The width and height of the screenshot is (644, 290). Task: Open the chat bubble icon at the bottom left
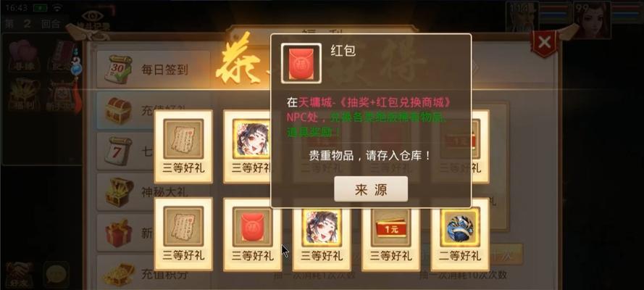coord(56,274)
